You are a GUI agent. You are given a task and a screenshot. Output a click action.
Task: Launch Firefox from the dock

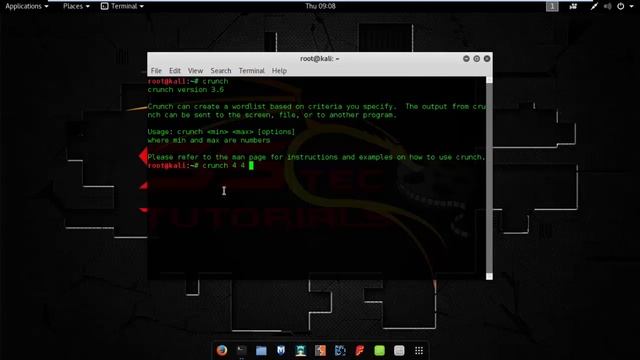[x=222, y=350]
